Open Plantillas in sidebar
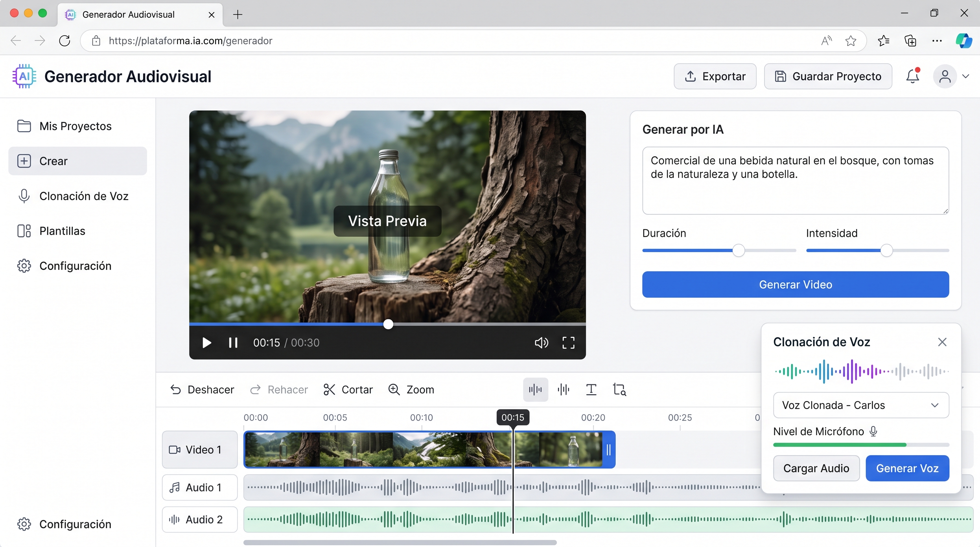The image size is (980, 547). (x=78, y=231)
